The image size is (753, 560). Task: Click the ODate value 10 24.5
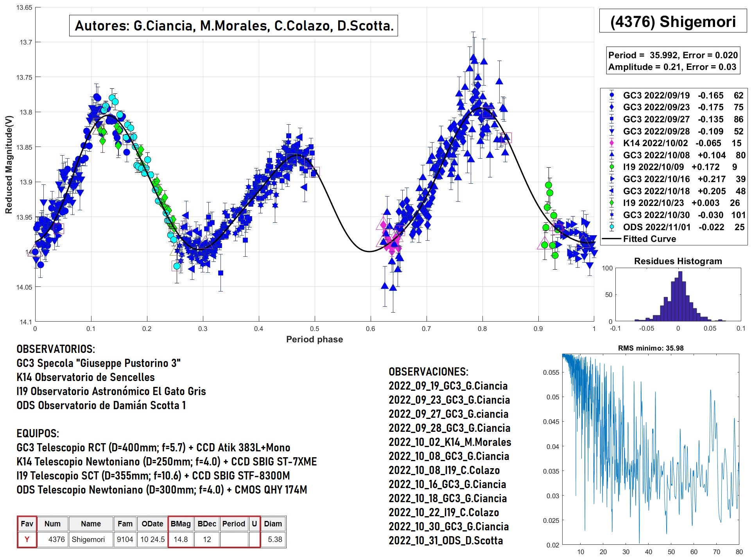click(152, 539)
